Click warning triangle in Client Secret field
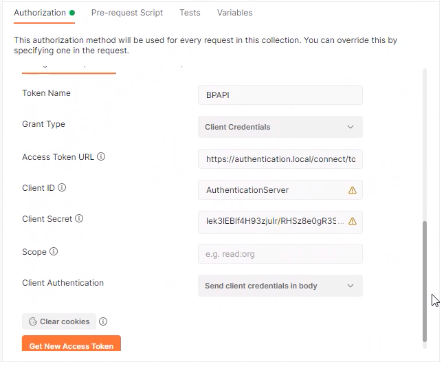This screenshot has width=441, height=366. click(x=352, y=221)
